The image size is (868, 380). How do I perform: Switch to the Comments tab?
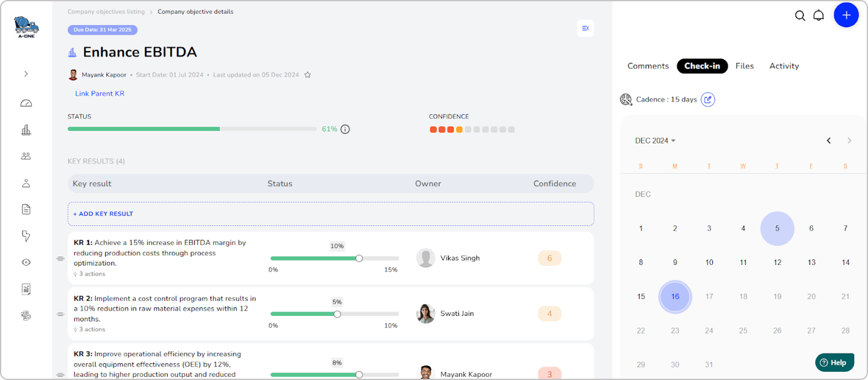point(648,66)
